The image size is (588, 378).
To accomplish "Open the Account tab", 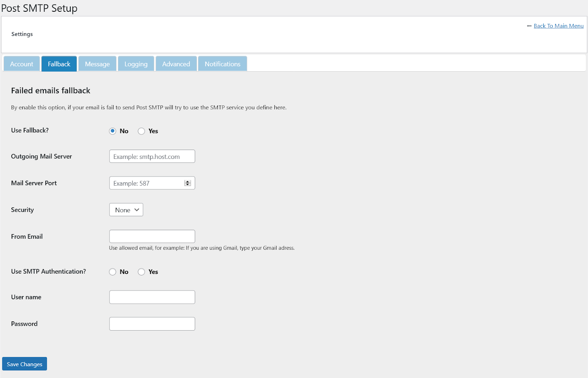I will click(x=22, y=64).
